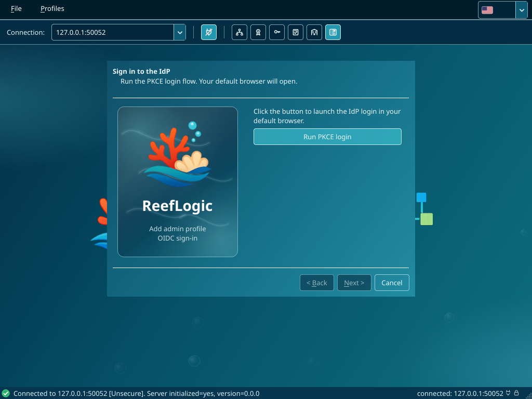Click the 'Sign in to the IdP' heading

[141, 72]
